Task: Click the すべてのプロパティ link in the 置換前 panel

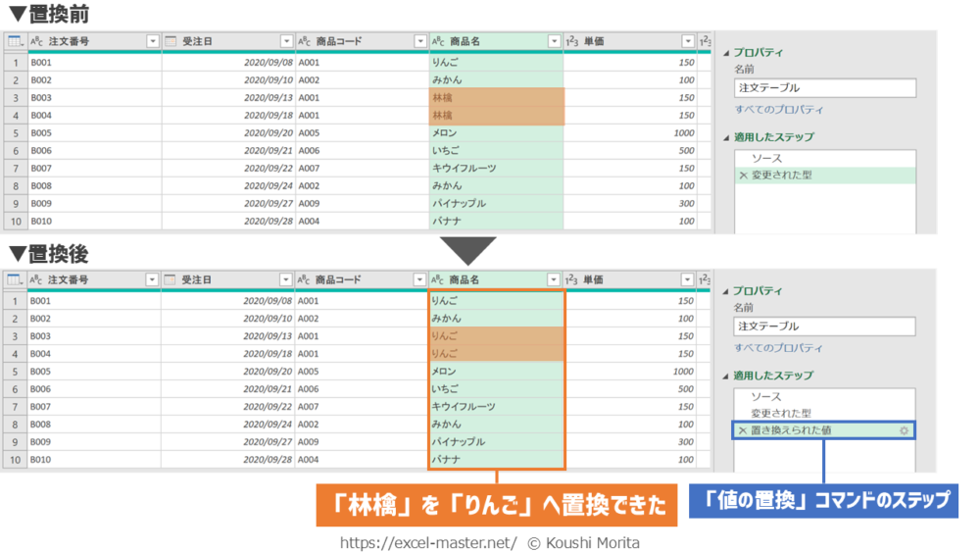Action: [x=779, y=110]
